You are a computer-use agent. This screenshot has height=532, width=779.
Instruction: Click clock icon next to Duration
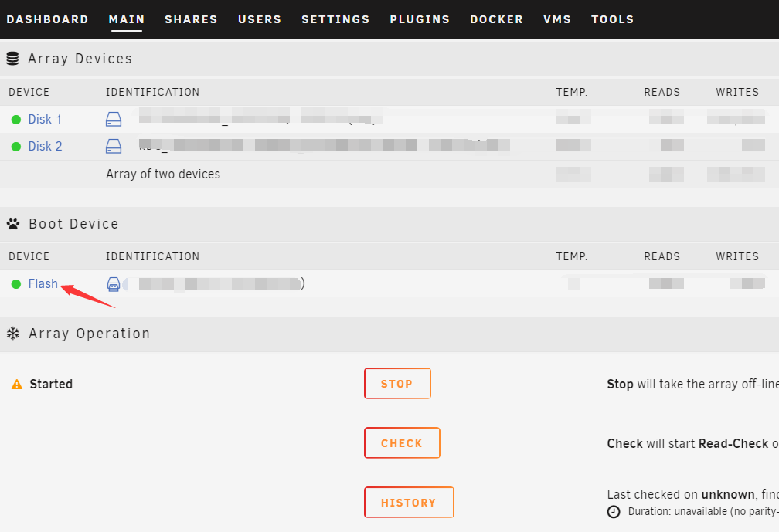(614, 512)
